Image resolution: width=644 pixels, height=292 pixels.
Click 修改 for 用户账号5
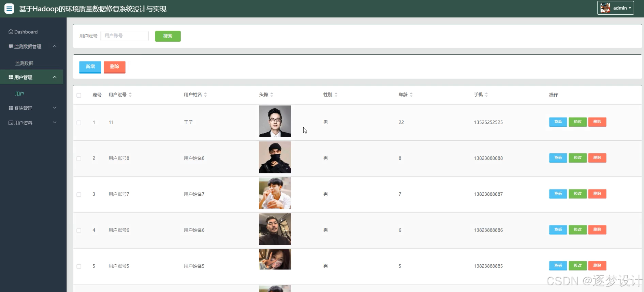coord(577,266)
